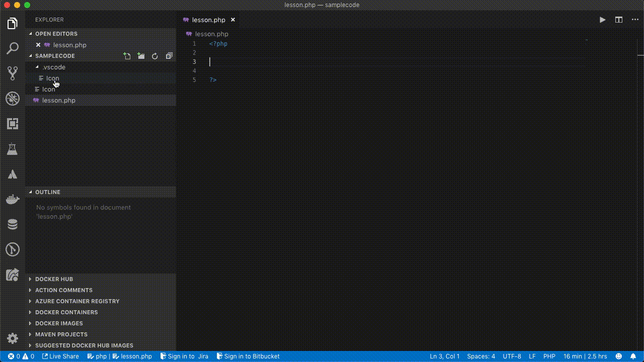The image size is (644, 362).
Task: Collapse the .vscode folder
Action: point(37,67)
